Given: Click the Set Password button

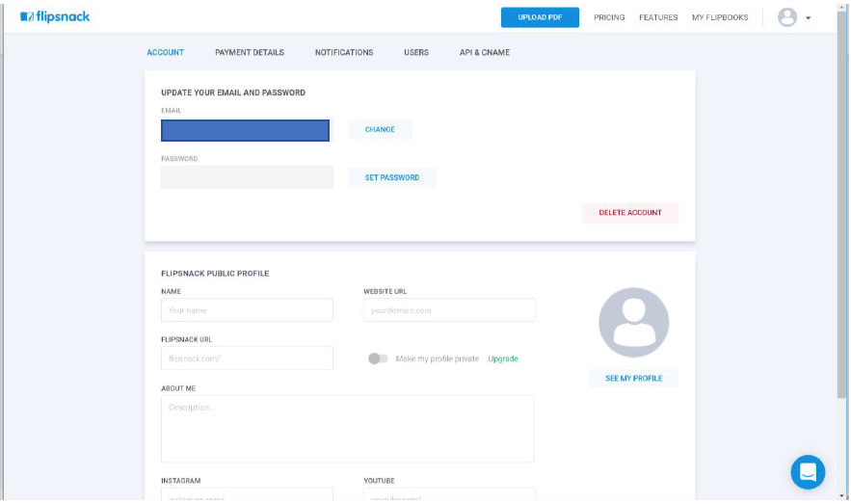Looking at the screenshot, I should coord(392,178).
